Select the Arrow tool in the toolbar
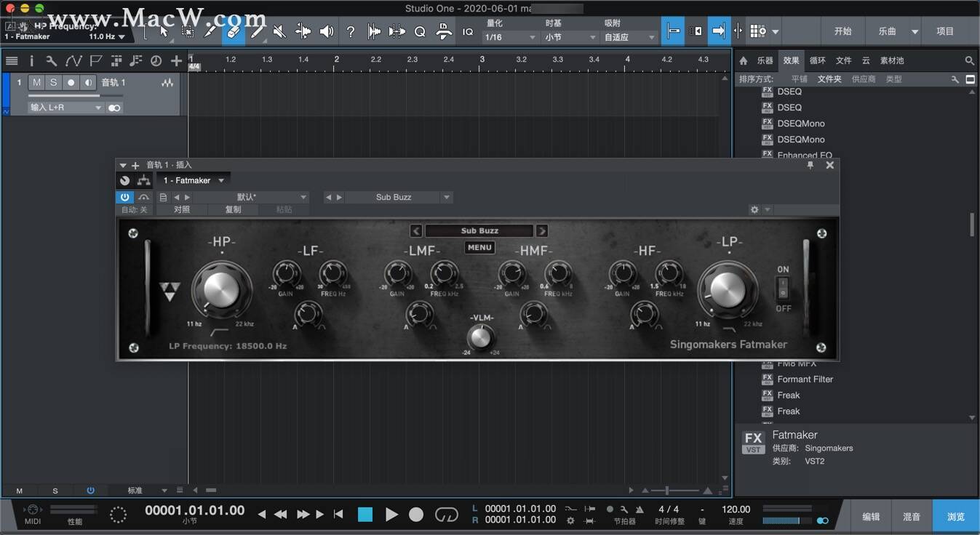 point(164,31)
